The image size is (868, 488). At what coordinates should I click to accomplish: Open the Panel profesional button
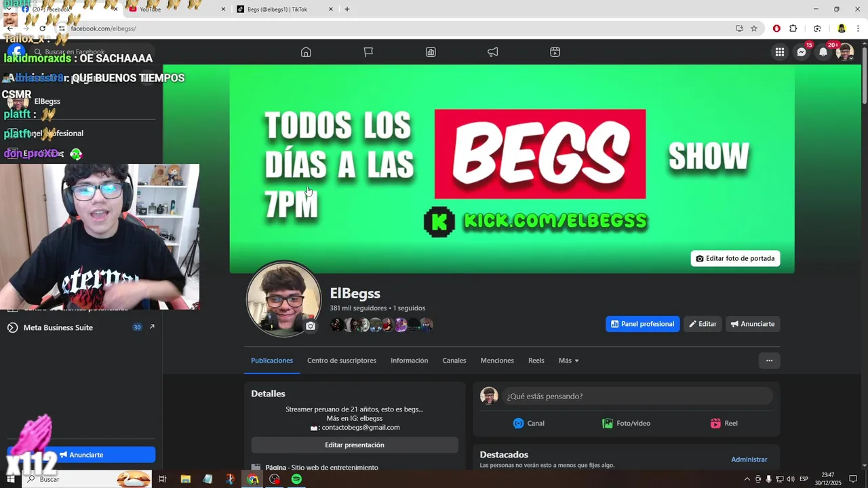point(642,324)
